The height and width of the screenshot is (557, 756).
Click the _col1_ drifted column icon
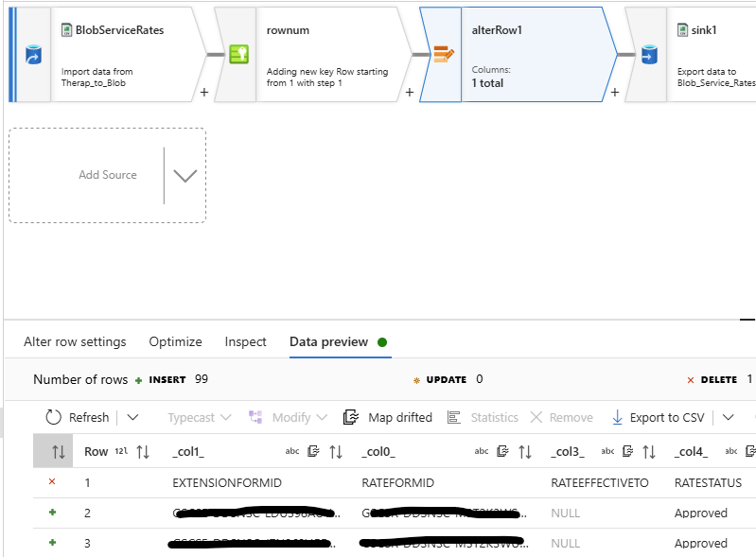pyautogui.click(x=313, y=451)
